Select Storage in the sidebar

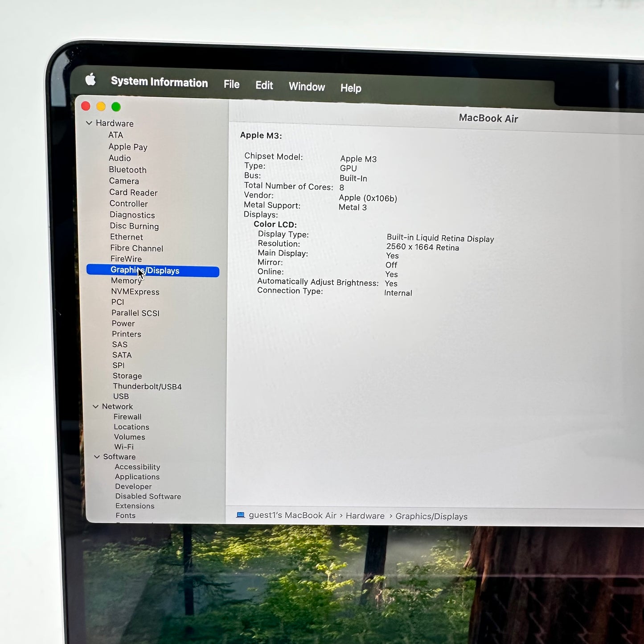(127, 376)
